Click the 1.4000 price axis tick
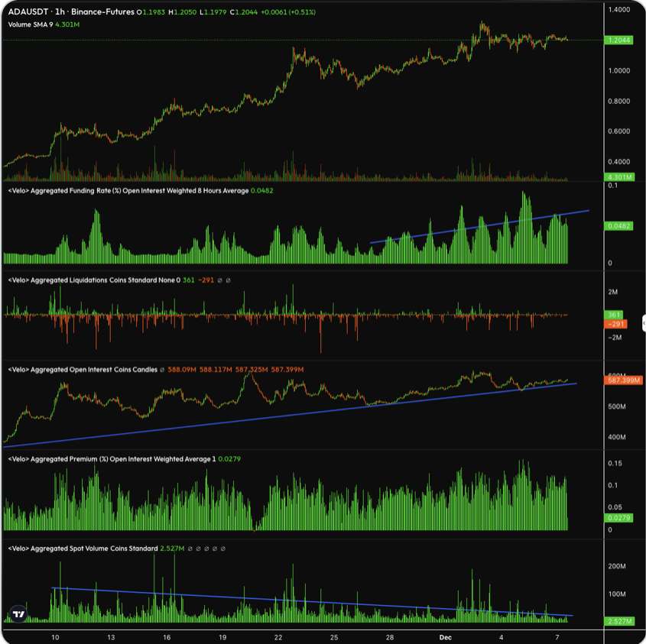The height and width of the screenshot is (644, 646). (618, 10)
